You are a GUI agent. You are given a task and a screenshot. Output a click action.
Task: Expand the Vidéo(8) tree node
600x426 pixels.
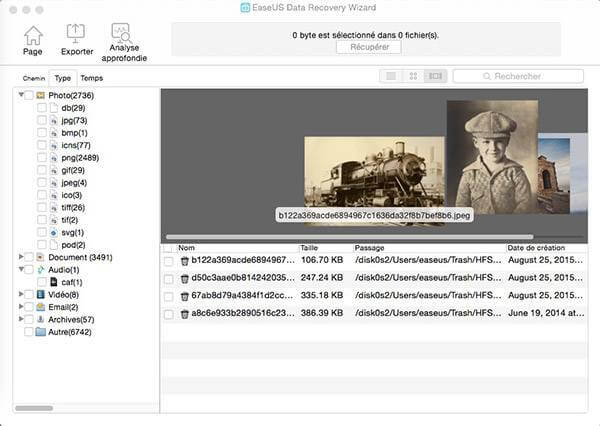pos(21,294)
